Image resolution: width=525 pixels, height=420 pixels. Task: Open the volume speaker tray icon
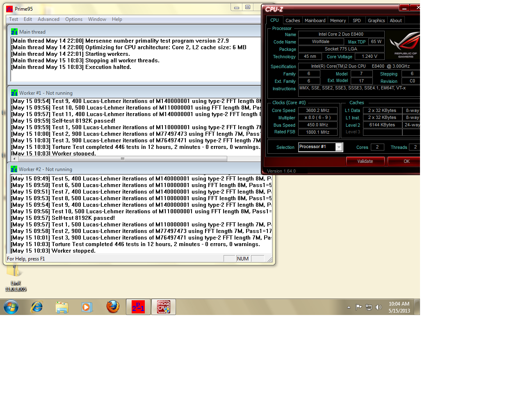click(378, 307)
